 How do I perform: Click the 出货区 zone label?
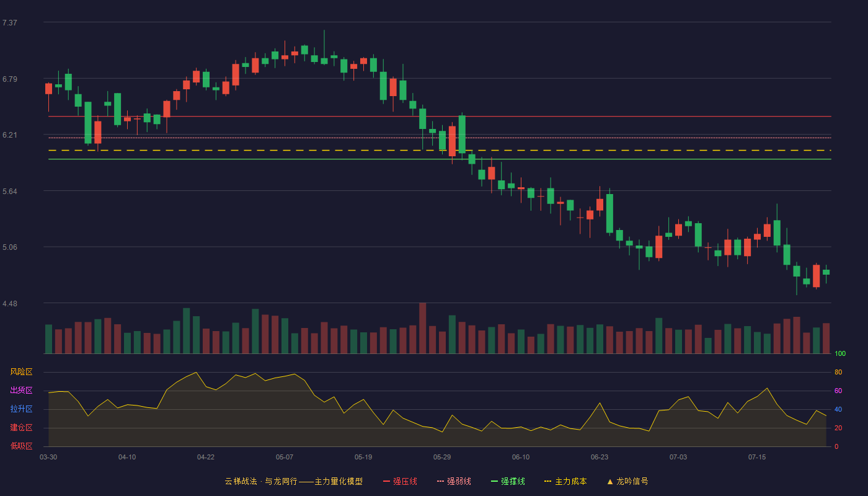(x=21, y=391)
